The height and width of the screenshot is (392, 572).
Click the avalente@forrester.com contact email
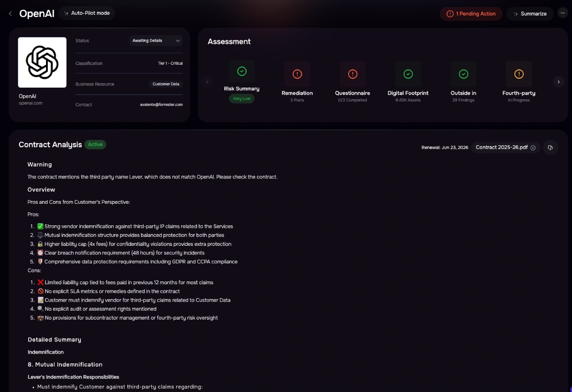(161, 105)
